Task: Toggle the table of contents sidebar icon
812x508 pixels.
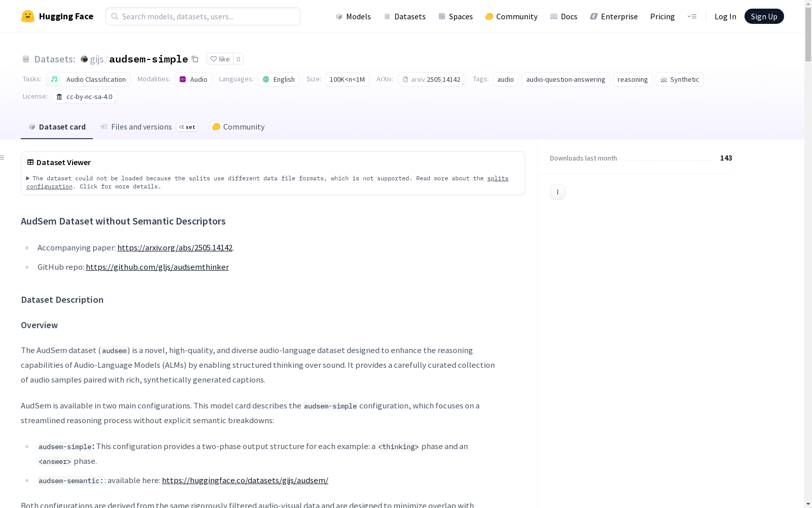Action: tap(3, 157)
